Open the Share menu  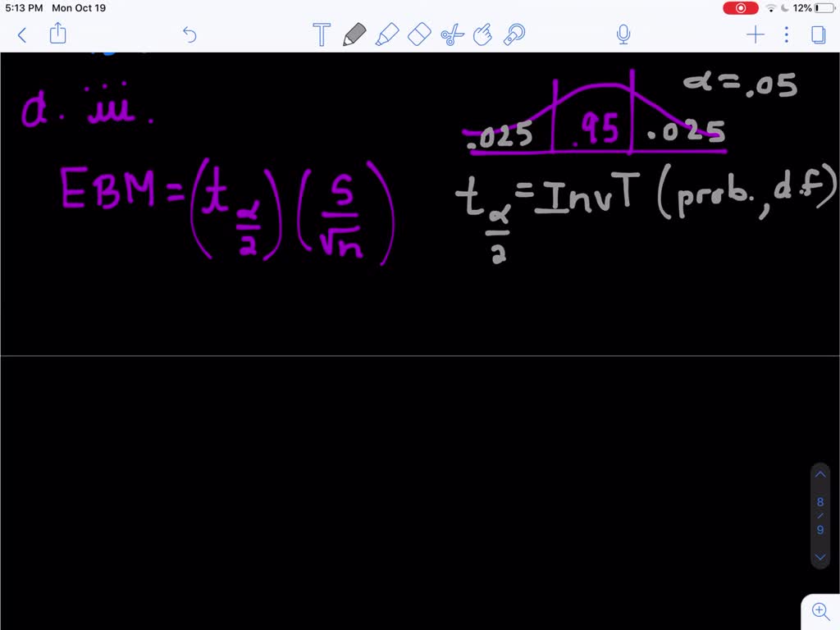click(x=56, y=34)
